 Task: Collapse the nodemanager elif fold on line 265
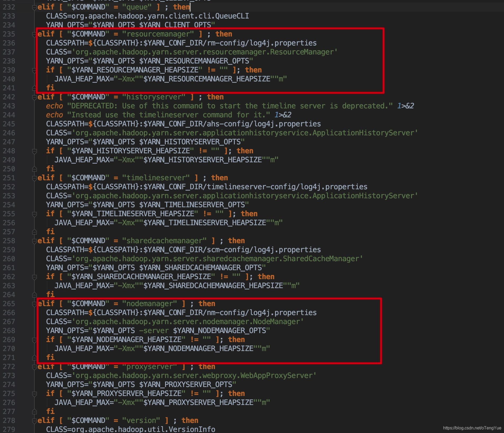coord(34,304)
